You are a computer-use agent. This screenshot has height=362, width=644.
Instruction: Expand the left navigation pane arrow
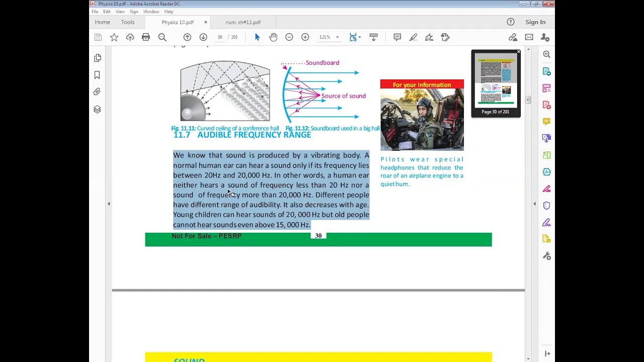tap(109, 204)
